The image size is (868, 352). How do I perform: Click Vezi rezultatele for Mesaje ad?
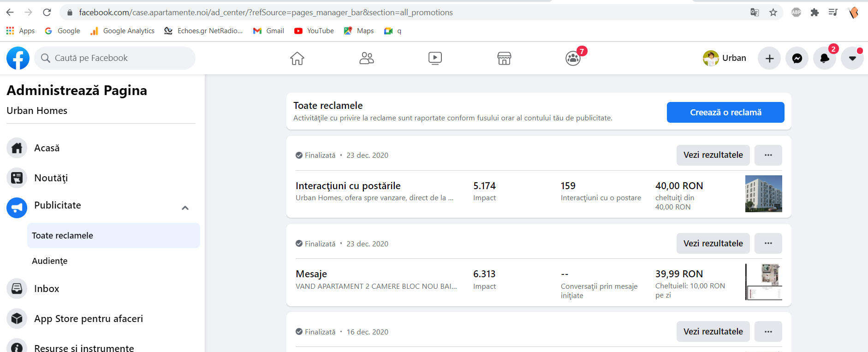(713, 243)
